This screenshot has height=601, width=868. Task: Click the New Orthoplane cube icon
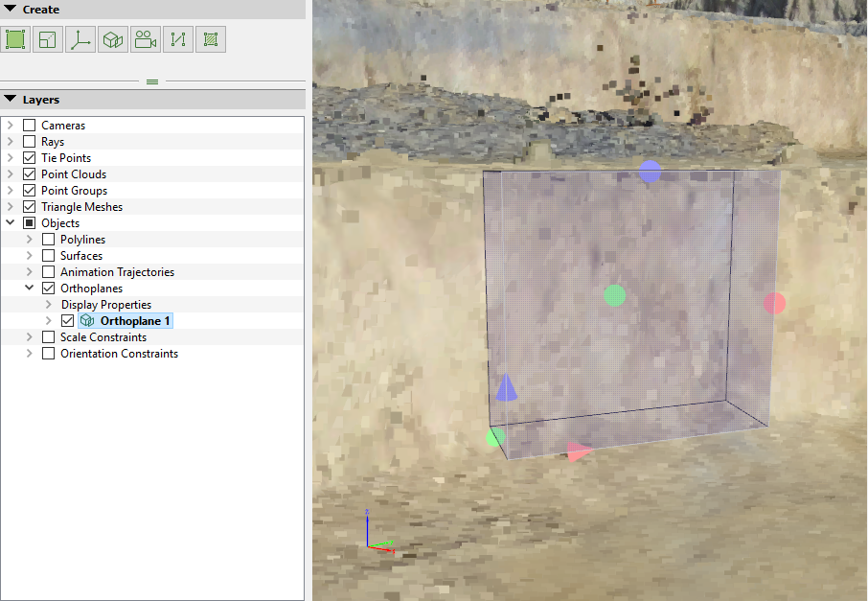tap(113, 39)
